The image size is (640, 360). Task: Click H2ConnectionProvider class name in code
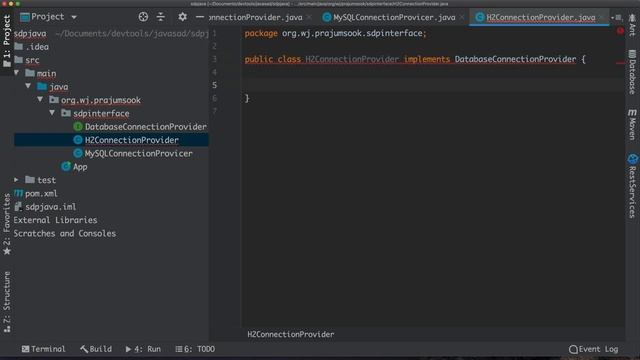[x=352, y=59]
